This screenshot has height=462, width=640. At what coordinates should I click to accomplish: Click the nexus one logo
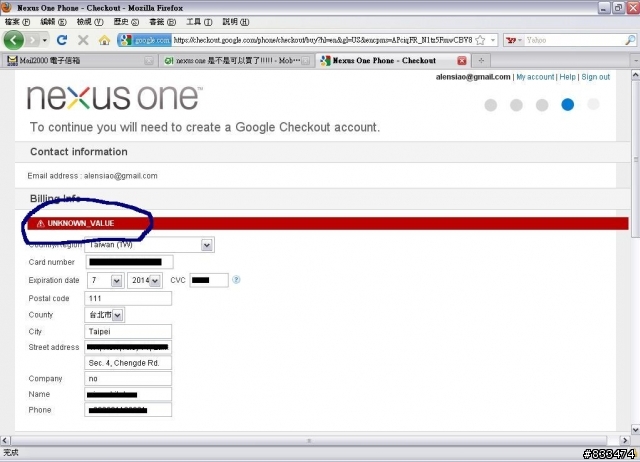coord(115,98)
